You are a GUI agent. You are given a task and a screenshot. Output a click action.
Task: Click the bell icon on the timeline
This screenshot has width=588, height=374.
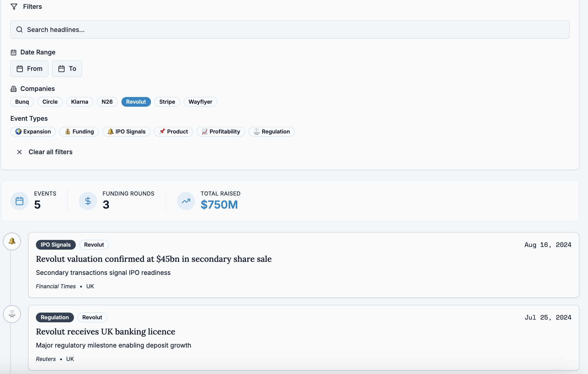[12, 241]
